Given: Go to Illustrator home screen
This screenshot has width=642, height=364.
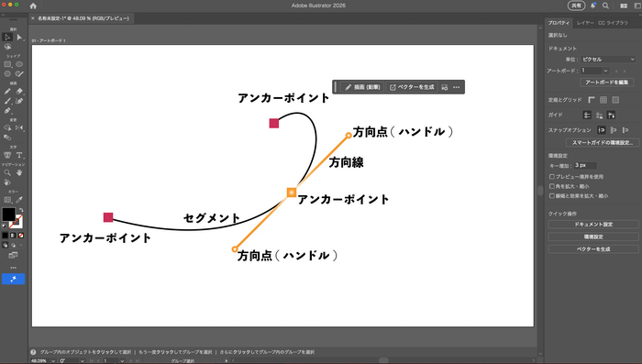Looking at the screenshot, I should (33, 6).
